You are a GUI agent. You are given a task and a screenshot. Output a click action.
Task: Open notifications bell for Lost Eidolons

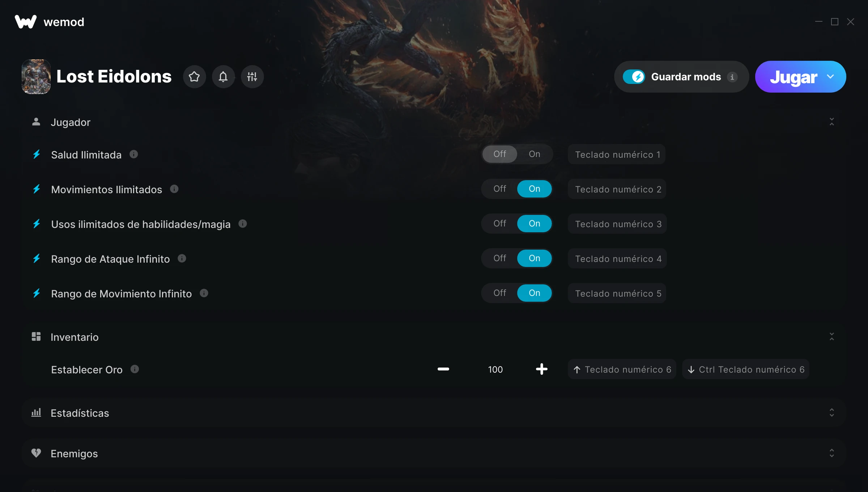(223, 77)
